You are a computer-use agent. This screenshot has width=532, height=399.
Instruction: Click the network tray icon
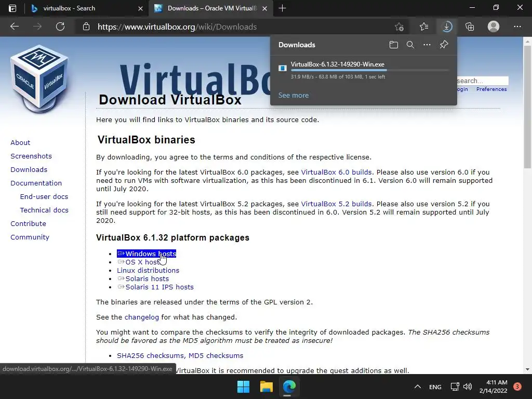(x=455, y=387)
